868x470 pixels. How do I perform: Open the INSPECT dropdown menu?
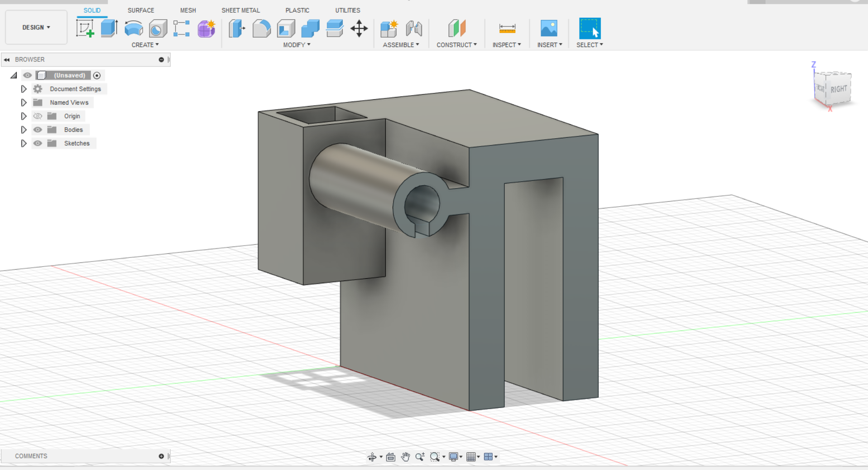[507, 45]
